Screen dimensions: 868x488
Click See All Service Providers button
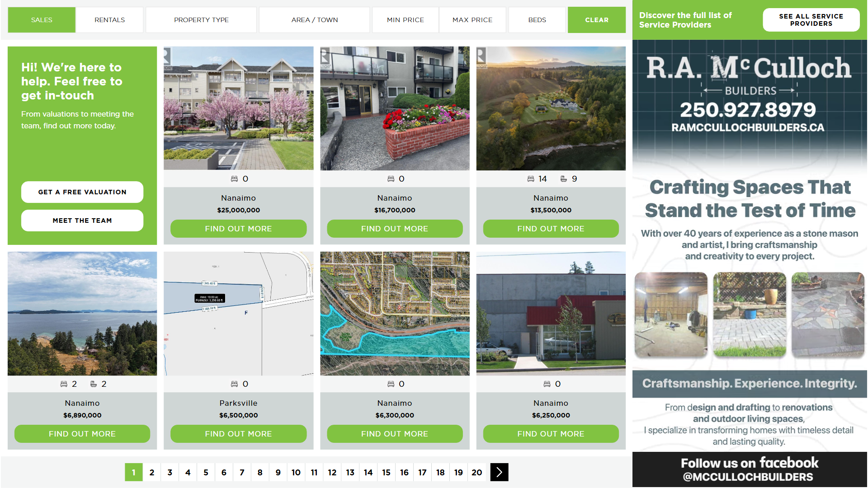pos(811,20)
